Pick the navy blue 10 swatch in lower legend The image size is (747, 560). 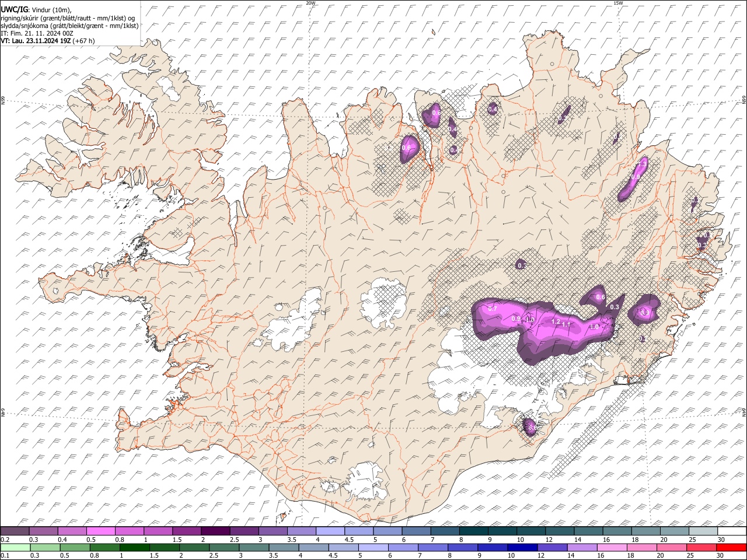click(x=522, y=547)
